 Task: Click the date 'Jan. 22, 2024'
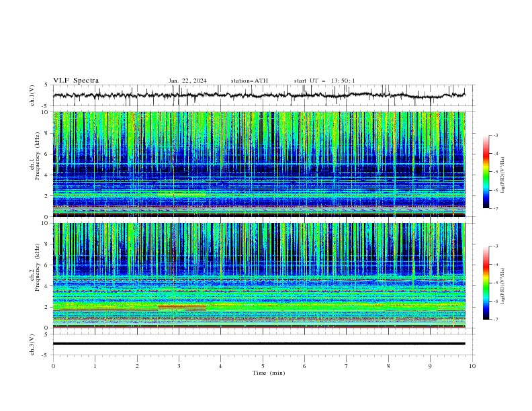(187, 81)
